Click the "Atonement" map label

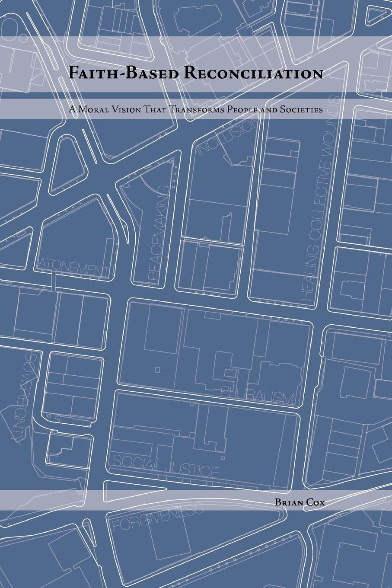[73, 270]
